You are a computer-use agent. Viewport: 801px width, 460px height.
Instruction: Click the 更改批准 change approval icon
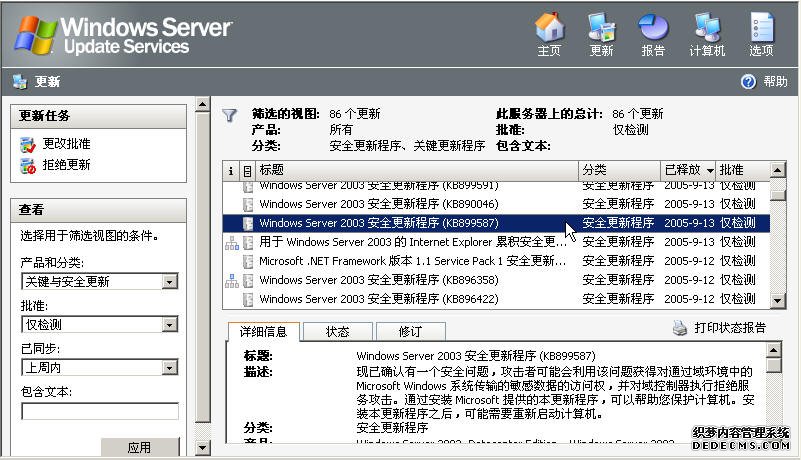point(28,145)
